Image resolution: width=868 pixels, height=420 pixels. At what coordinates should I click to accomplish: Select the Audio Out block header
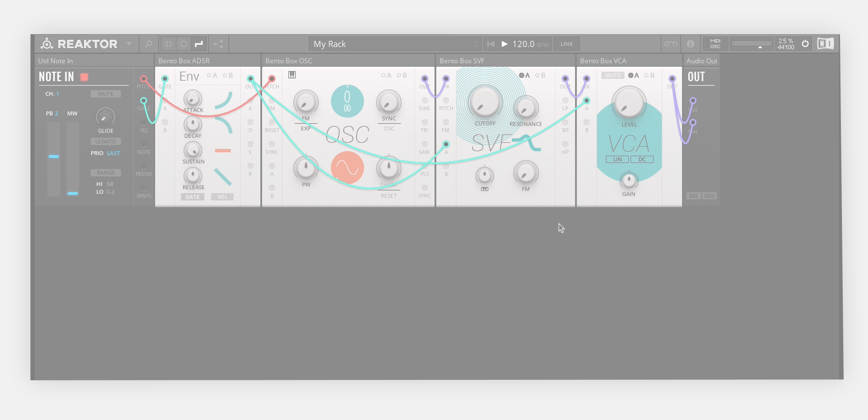tap(701, 61)
